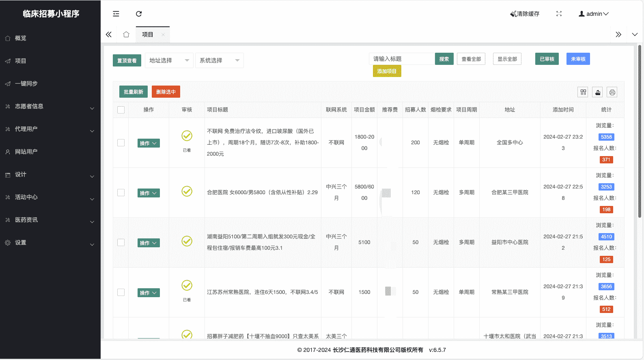
Task: Click the print table icon
Action: pos(612,92)
